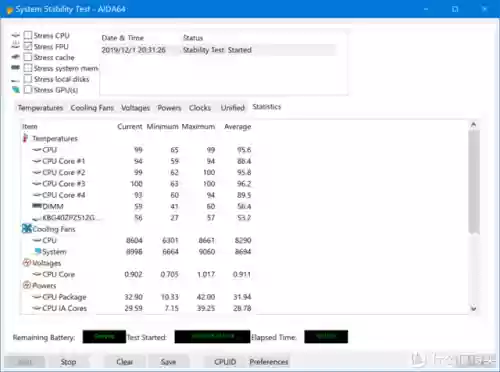The height and width of the screenshot is (372, 500).
Task: Switch to the Temperatures tab
Action: 40,108
